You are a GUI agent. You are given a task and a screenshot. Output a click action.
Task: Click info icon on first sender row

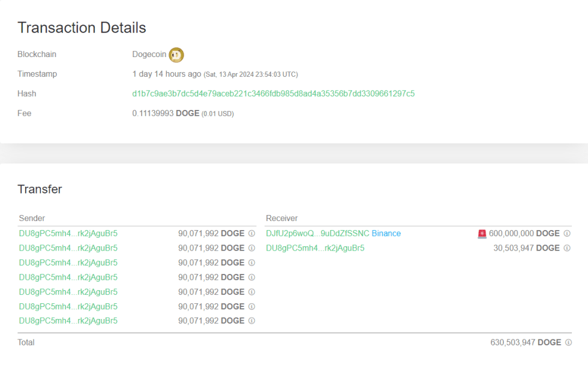tap(251, 233)
